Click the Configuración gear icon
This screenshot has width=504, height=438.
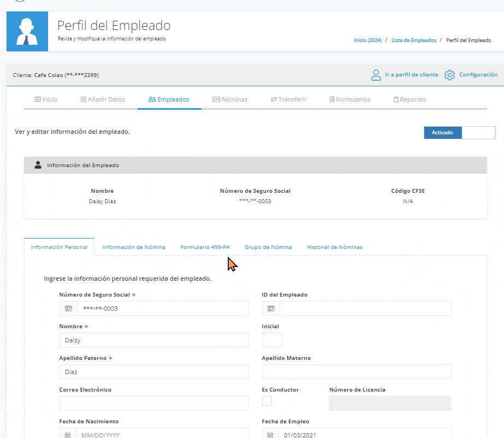point(449,75)
